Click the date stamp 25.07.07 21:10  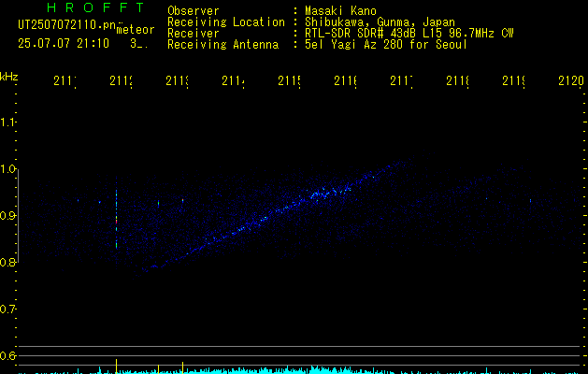[64, 44]
